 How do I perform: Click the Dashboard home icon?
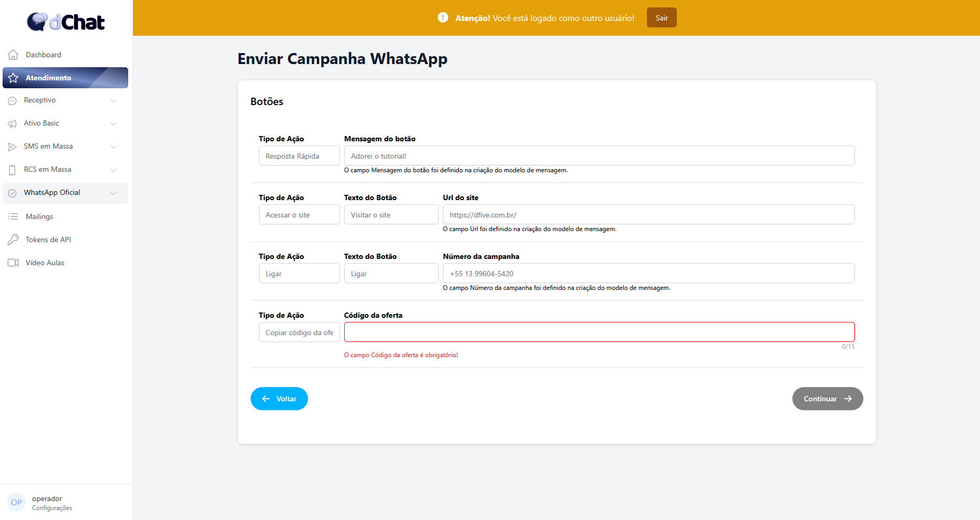coord(13,55)
